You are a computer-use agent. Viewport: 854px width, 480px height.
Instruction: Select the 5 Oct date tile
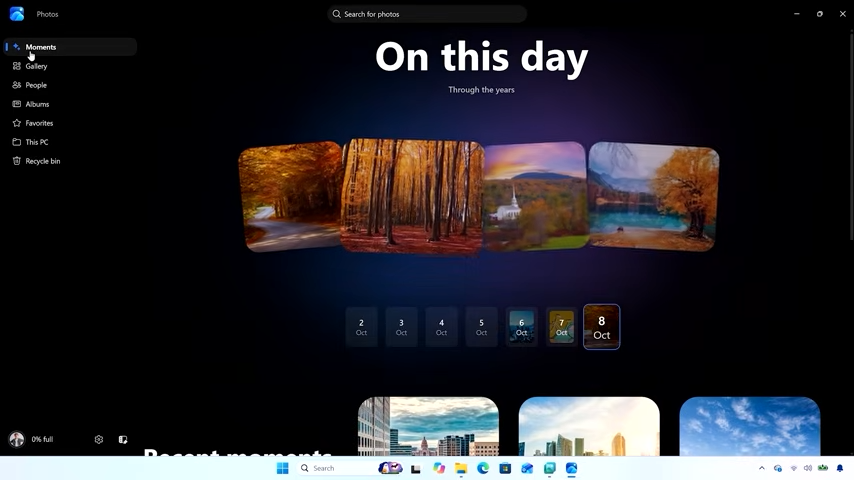click(x=481, y=327)
